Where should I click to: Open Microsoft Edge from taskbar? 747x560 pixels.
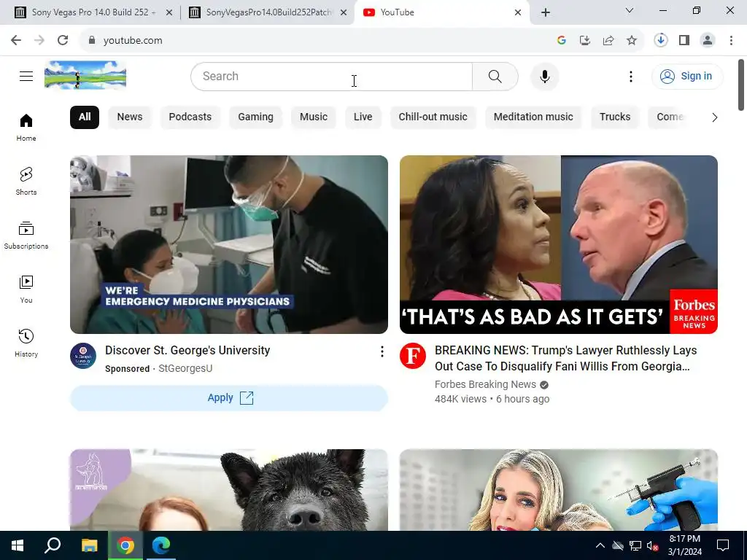(x=161, y=545)
